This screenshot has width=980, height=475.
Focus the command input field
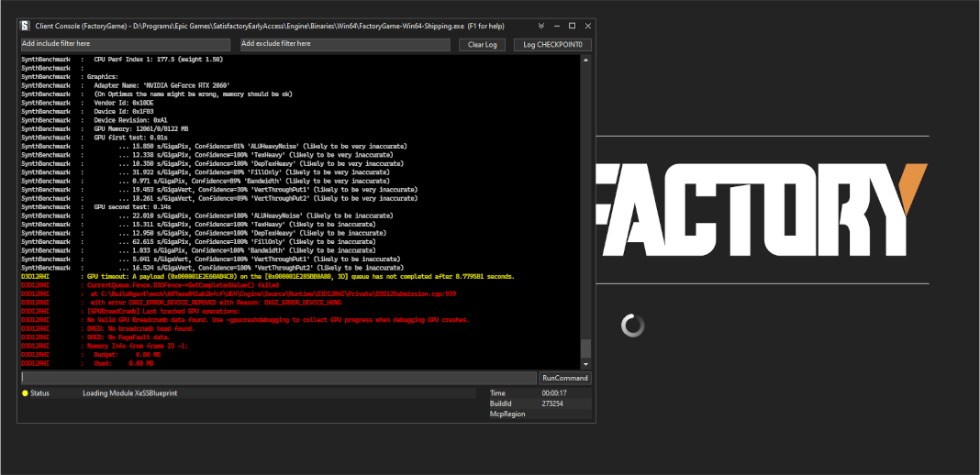279,378
